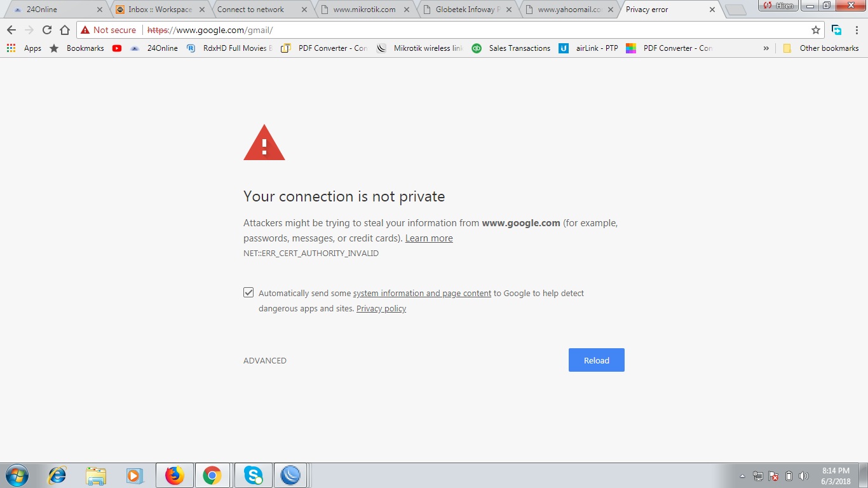Close the Globetek Infoway tab
The image size is (868, 488).
tap(509, 10)
